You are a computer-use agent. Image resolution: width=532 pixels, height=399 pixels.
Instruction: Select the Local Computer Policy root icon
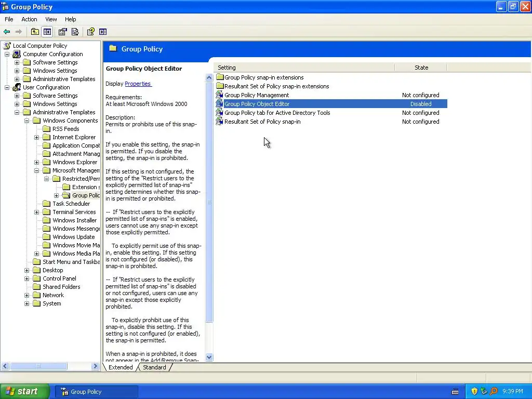(x=7, y=46)
